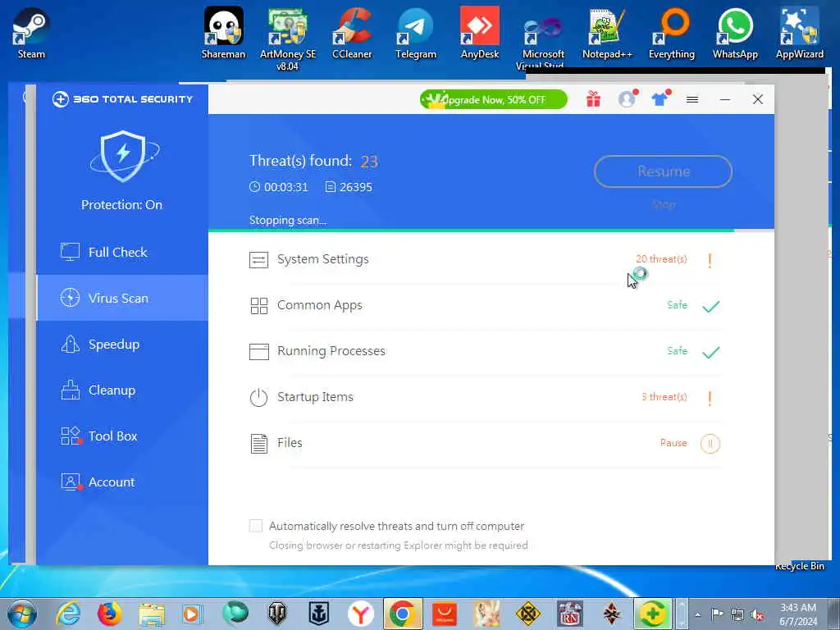Click the Files pause circle icon
This screenshot has width=840, height=630.
tap(710, 443)
